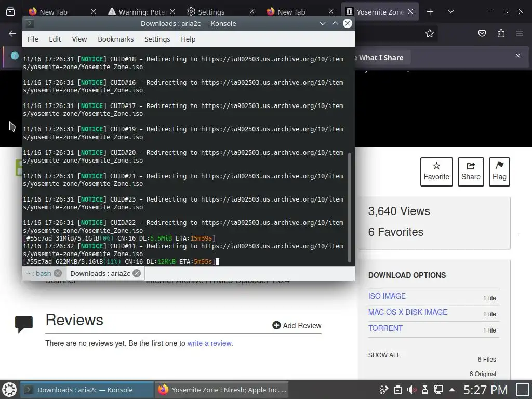This screenshot has height=399, width=532.
Task: Select Konsole entry in taskbar
Action: point(87,390)
